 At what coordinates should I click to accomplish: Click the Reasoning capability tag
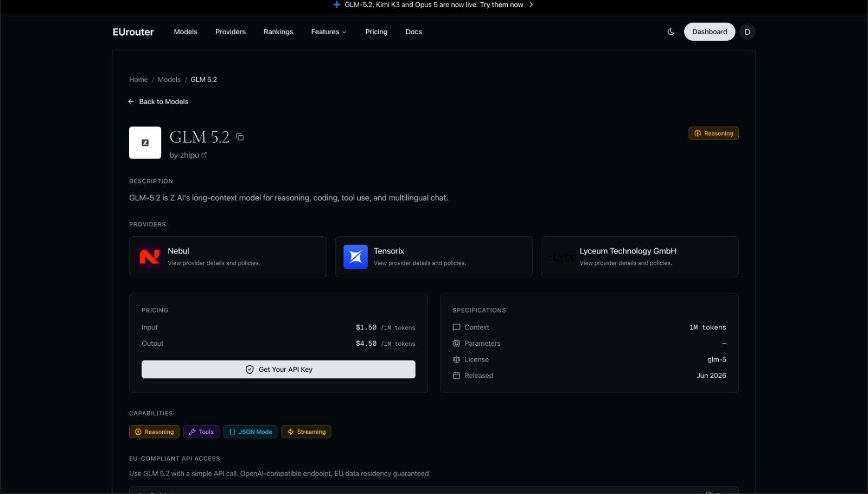pos(154,432)
